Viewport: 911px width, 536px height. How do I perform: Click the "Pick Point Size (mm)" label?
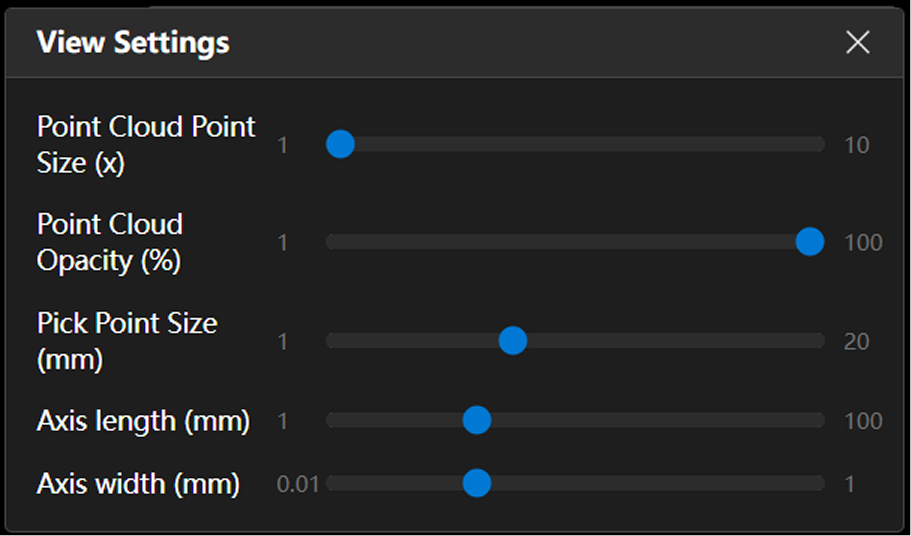pyautogui.click(x=127, y=341)
